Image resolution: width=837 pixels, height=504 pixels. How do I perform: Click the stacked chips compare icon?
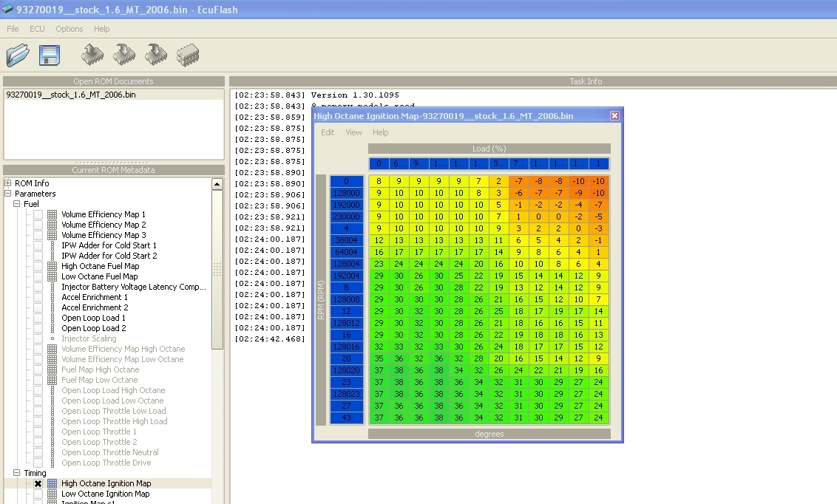coord(188,55)
